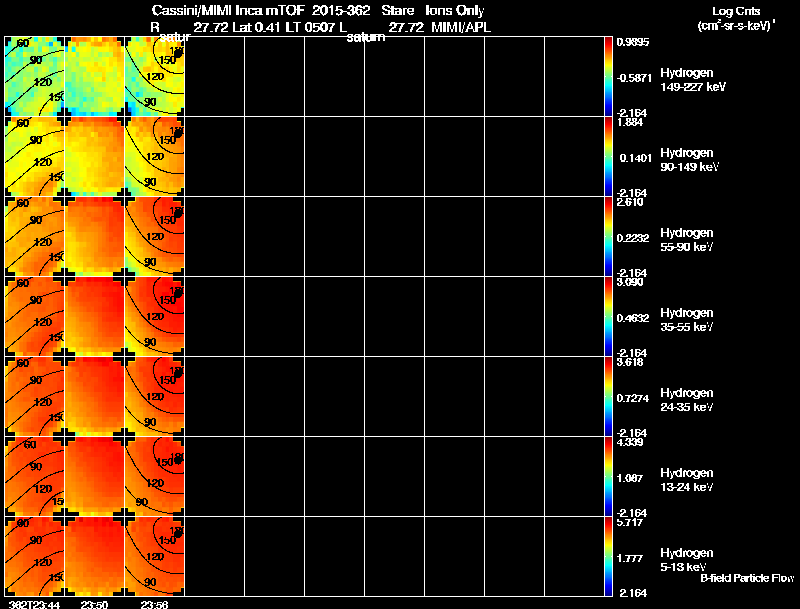The height and width of the screenshot is (609, 800).
Task: Click the Hydrogen 55-90 keV color bar
Action: click(x=608, y=237)
